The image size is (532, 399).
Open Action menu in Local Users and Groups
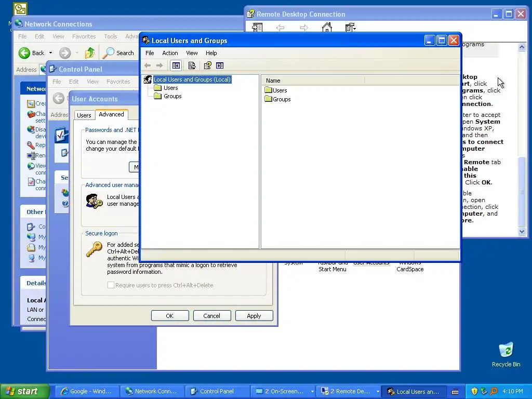tap(170, 53)
